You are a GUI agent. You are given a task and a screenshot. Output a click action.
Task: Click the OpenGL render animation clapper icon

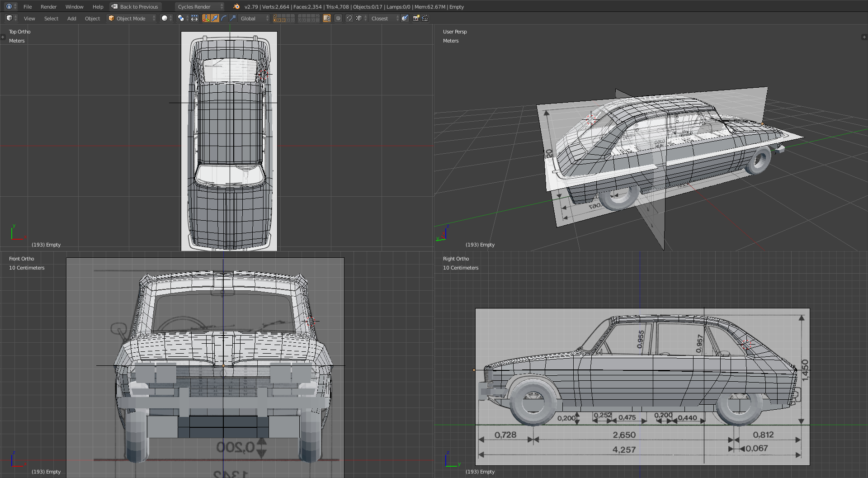pos(425,18)
